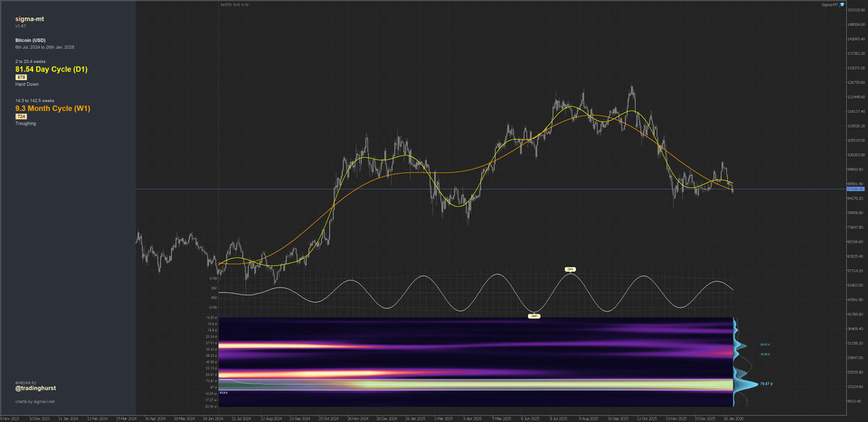Select the "81.54 Day Cycle (D1)" heading
Image resolution: width=868 pixels, height=422 pixels.
pyautogui.click(x=51, y=69)
